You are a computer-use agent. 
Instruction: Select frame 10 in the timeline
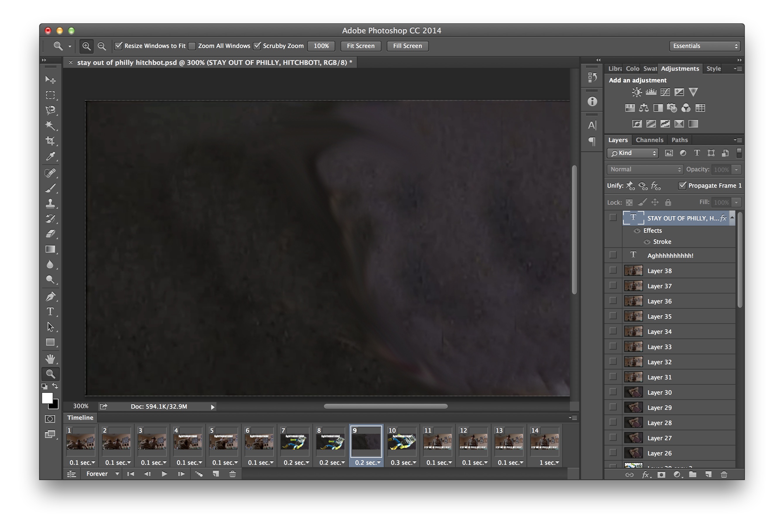click(x=401, y=442)
